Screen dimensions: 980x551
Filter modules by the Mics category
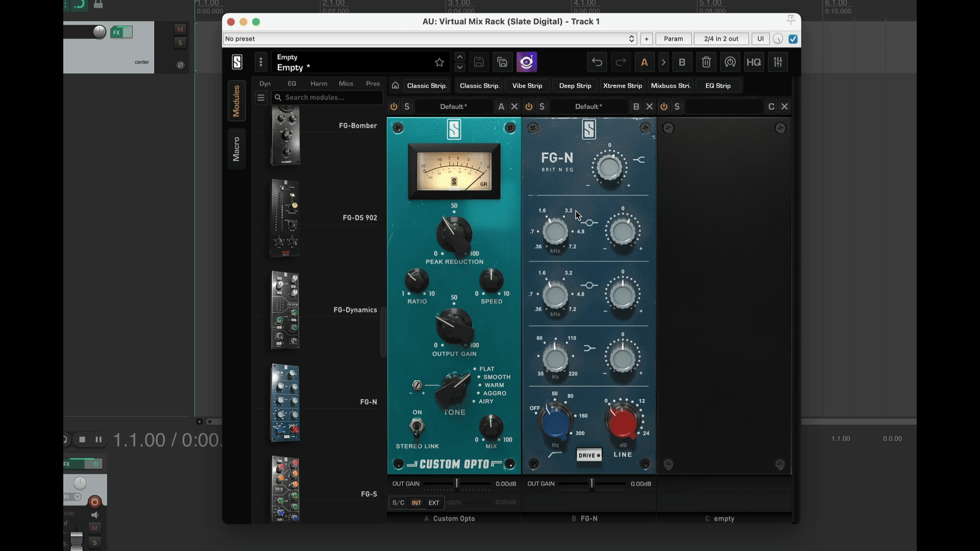(x=346, y=84)
